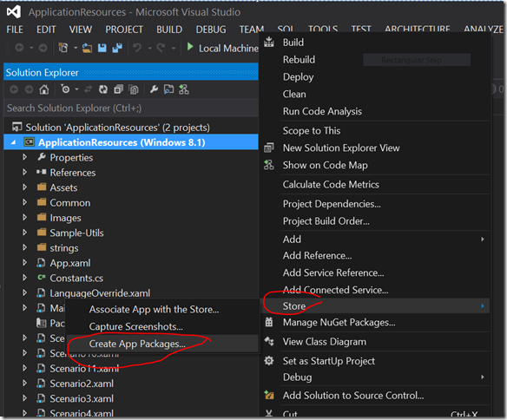Viewport: 507px width, 420px height.
Task: Select Scenario3.xaml file
Action: [82, 398]
